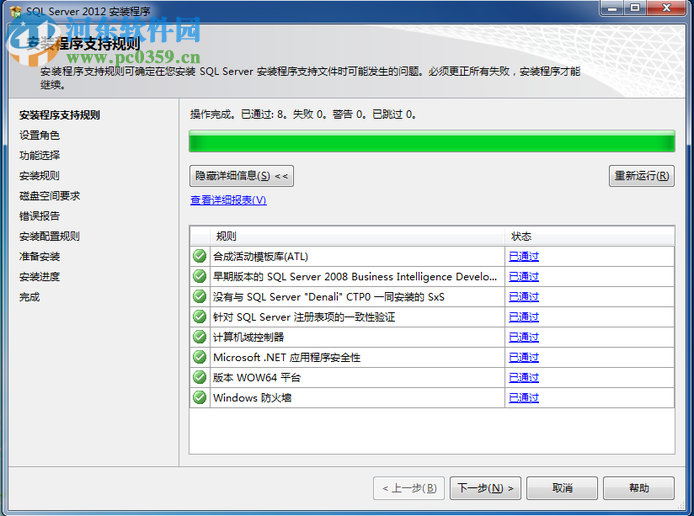The height and width of the screenshot is (516, 694).
Task: Click the 计算机域控制器 rule text
Action: coord(248,337)
